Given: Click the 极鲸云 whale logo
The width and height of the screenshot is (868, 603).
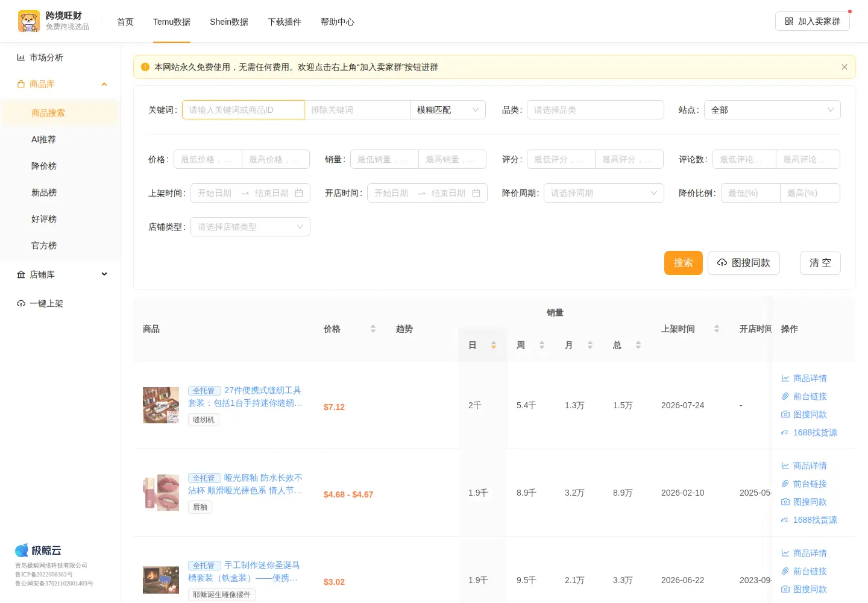Looking at the screenshot, I should point(22,550).
